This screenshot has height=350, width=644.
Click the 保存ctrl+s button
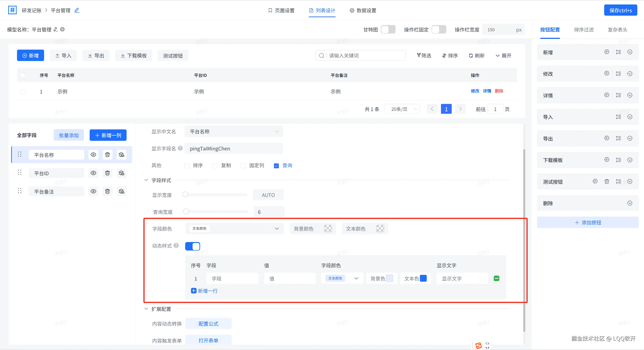pyautogui.click(x=620, y=10)
